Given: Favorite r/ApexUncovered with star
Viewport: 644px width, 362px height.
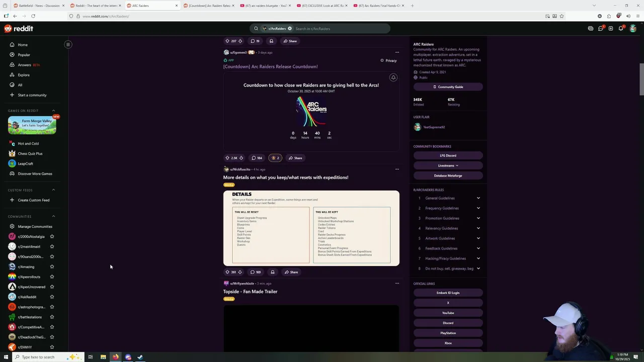Looking at the screenshot, I should [x=52, y=287].
